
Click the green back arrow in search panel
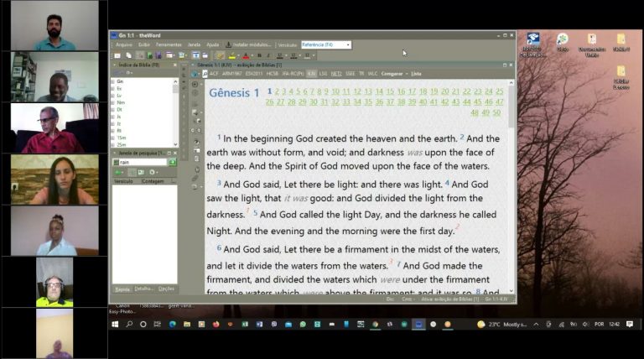(x=118, y=173)
